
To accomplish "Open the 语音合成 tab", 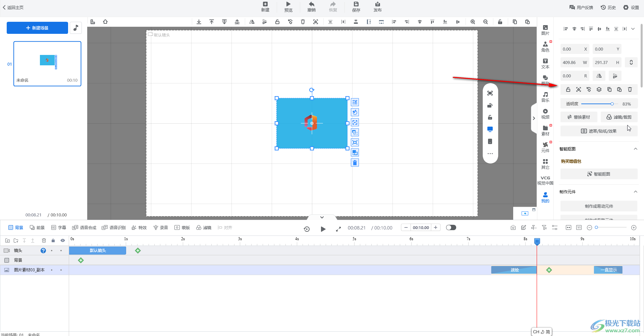I will 84,227.
